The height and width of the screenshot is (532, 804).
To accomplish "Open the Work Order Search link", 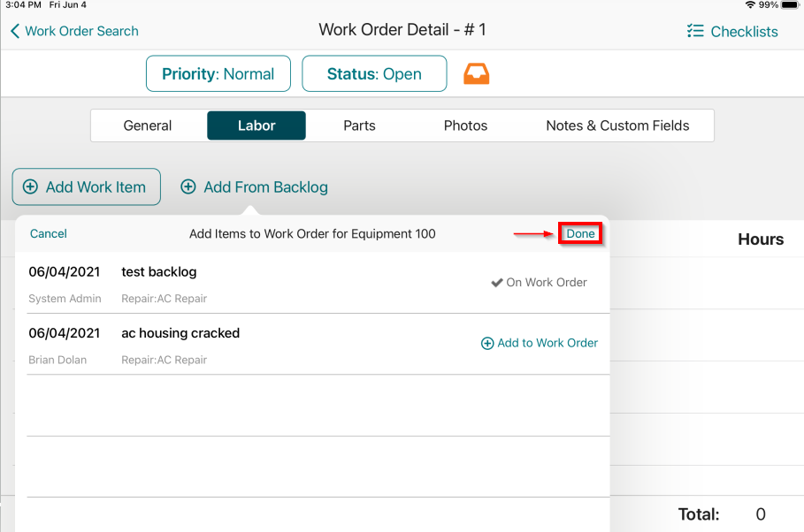I will click(x=80, y=31).
